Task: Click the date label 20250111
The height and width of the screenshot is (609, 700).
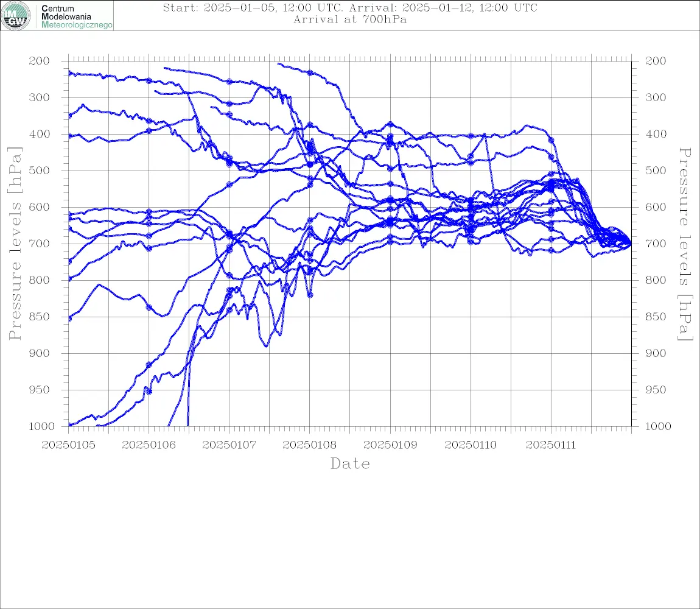Action: pos(551,445)
